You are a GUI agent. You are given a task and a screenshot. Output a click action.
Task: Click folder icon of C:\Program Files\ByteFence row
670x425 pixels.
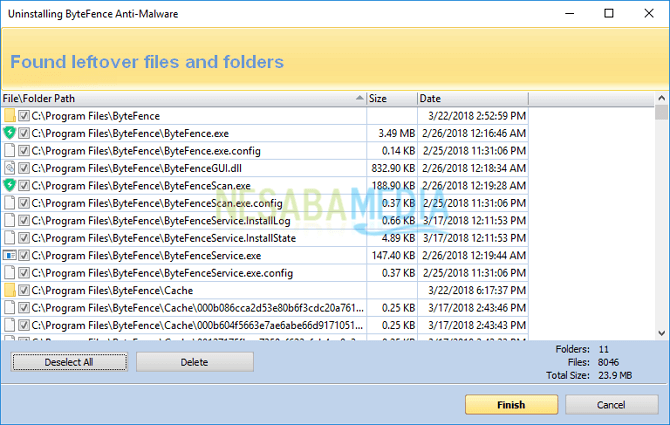click(9, 116)
